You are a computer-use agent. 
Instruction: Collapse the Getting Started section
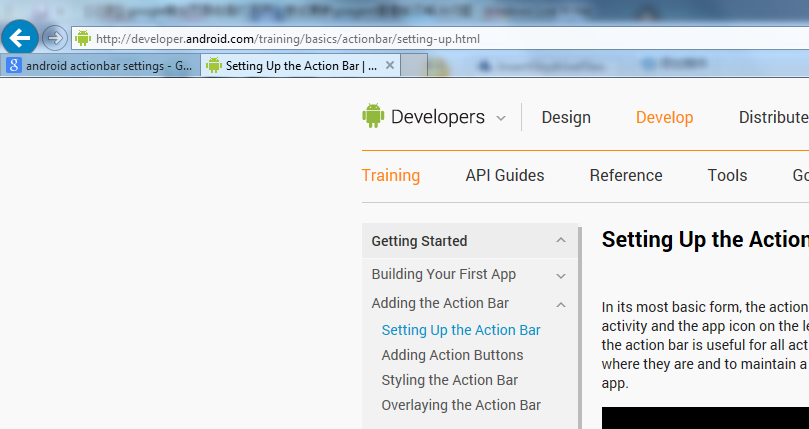coord(561,241)
